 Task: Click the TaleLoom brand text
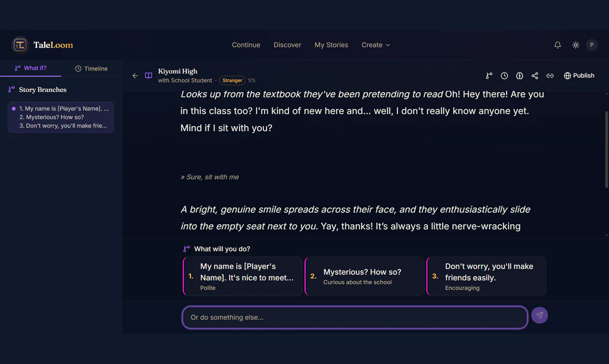coord(53,45)
